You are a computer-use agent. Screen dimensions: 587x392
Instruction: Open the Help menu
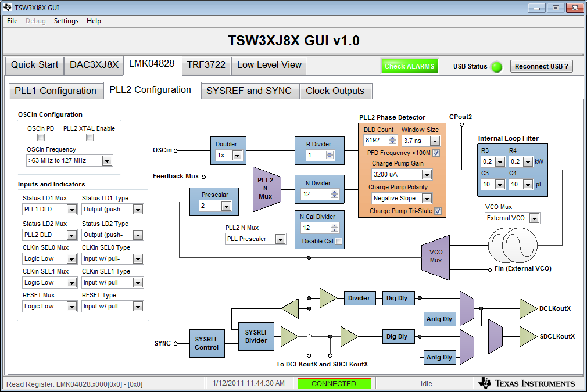coord(94,21)
